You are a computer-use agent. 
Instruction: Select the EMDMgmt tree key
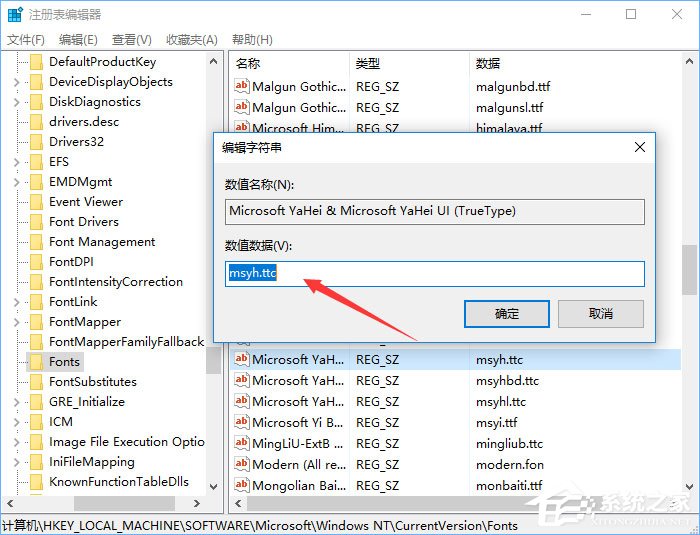80,182
